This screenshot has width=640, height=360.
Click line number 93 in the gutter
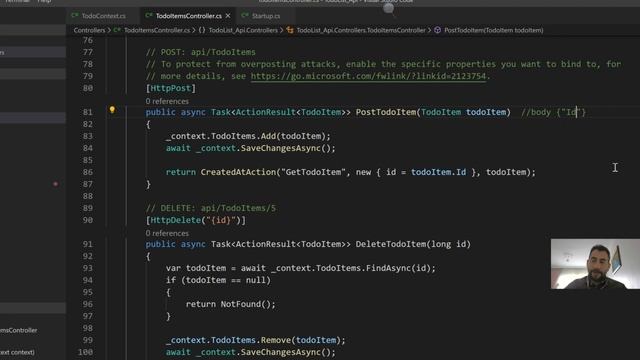pos(88,268)
